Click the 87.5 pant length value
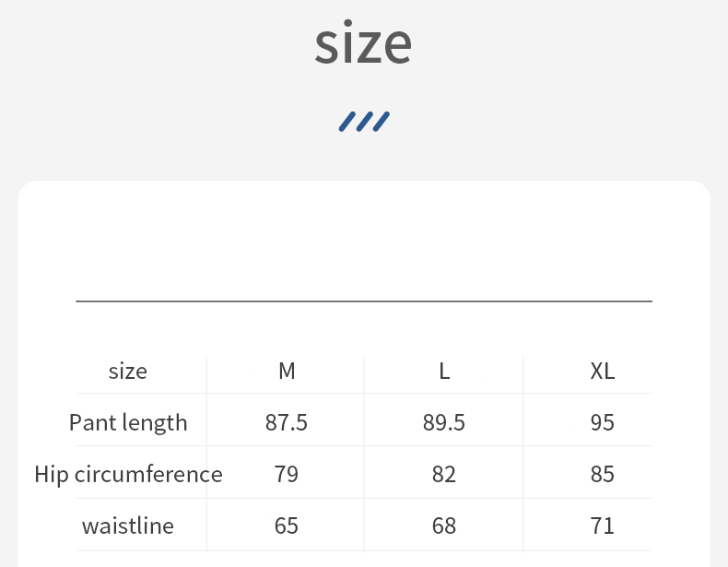This screenshot has width=728, height=567. point(287,423)
